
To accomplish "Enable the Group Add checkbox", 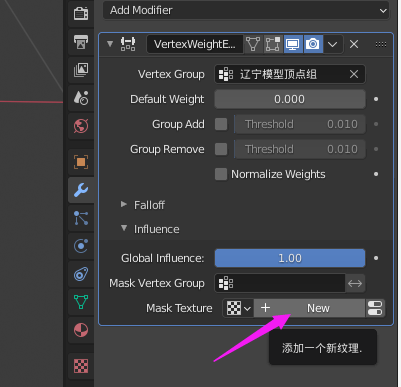I will point(221,124).
